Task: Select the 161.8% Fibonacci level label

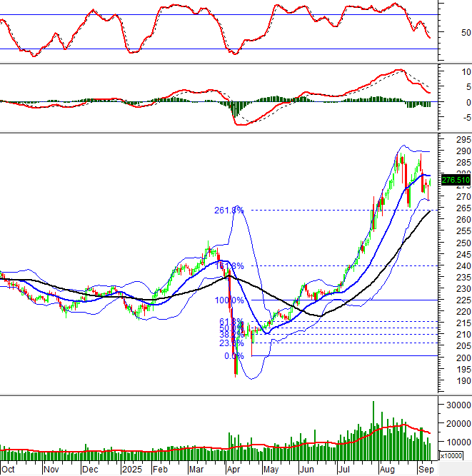Action: point(229,266)
